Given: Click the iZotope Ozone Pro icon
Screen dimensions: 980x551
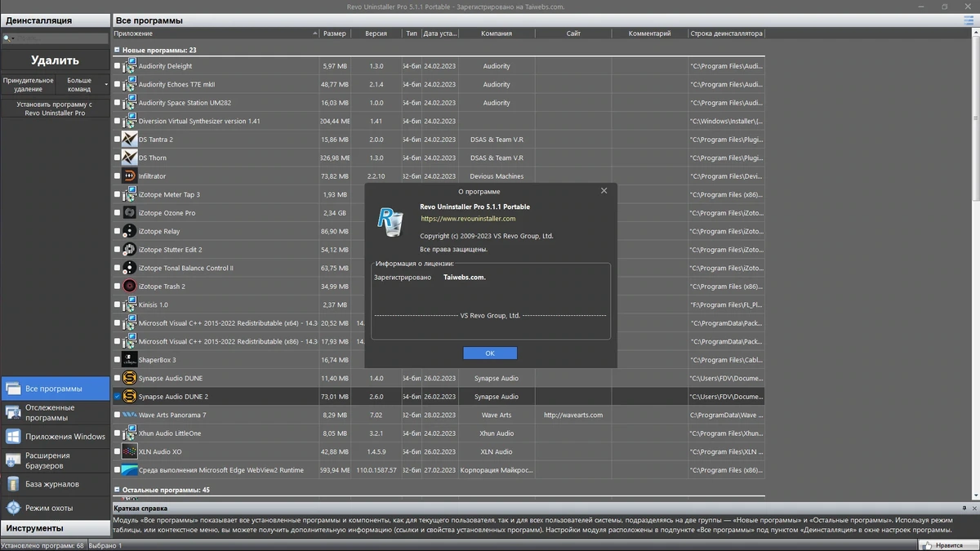Looking at the screenshot, I should [129, 213].
